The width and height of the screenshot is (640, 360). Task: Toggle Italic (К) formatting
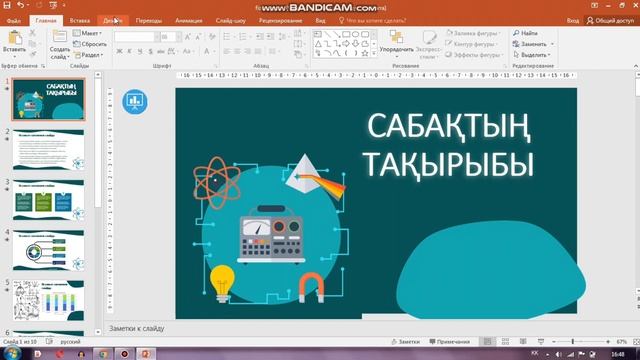(x=129, y=51)
